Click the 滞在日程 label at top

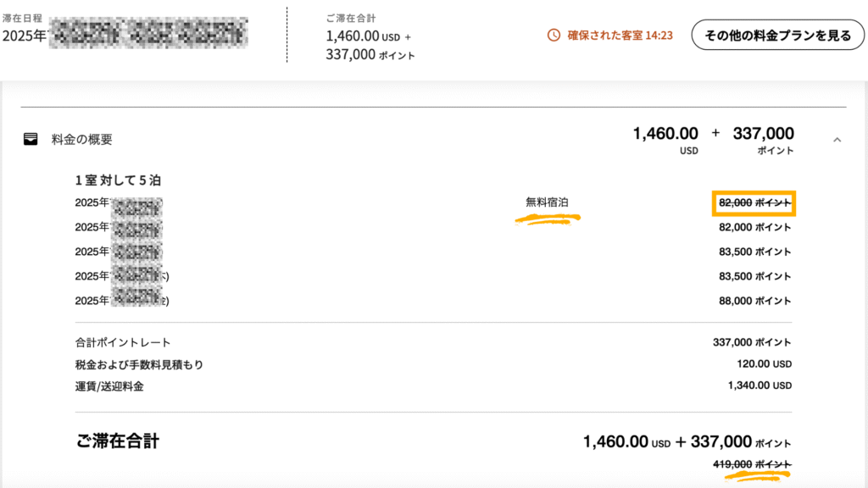[22, 19]
